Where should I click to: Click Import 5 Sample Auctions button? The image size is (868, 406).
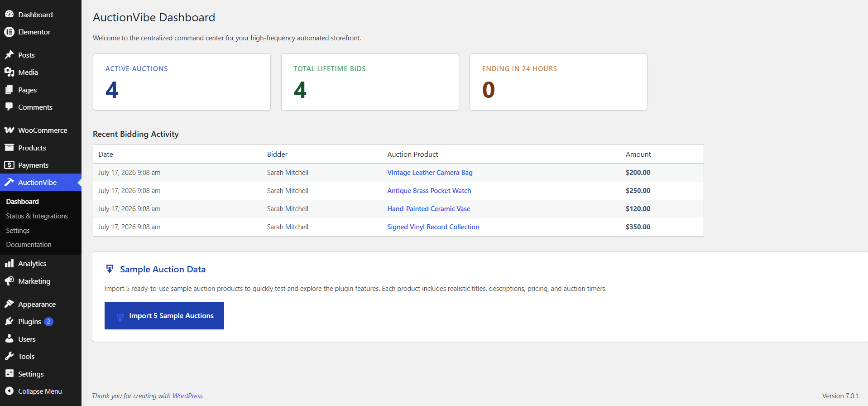coord(164,316)
